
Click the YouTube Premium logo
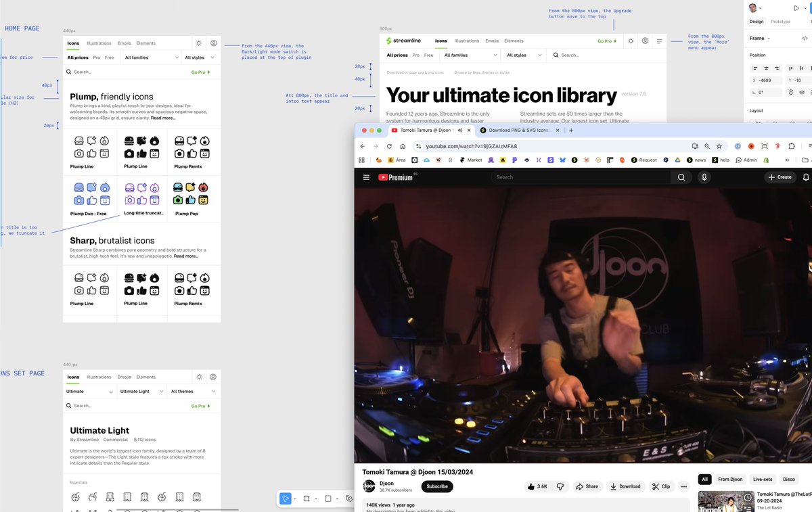coord(395,177)
